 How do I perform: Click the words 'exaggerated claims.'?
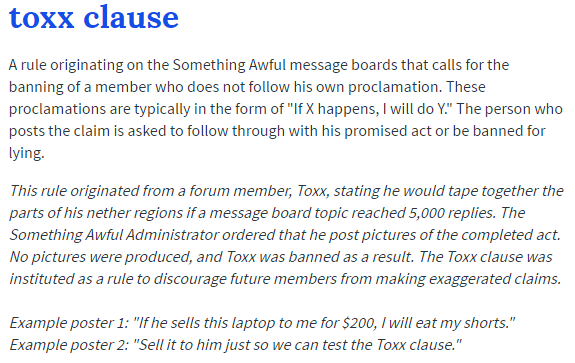[495, 279]
